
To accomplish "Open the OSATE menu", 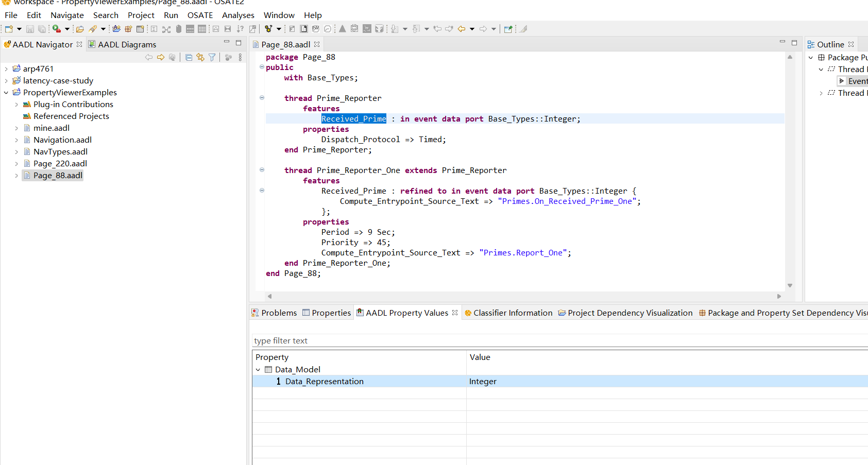I will pyautogui.click(x=200, y=15).
